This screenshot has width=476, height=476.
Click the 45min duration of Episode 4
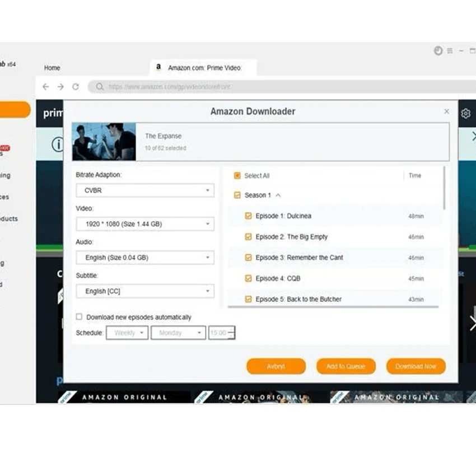coord(416,279)
